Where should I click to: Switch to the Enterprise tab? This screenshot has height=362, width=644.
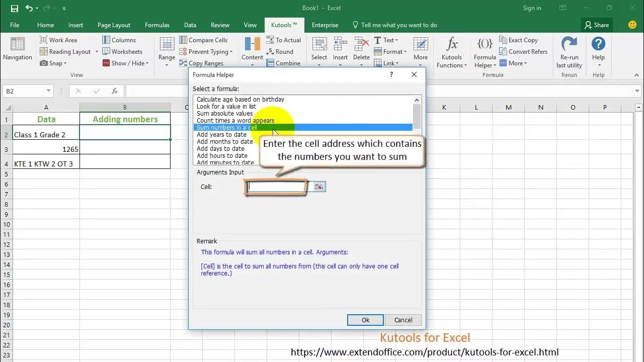[325, 25]
